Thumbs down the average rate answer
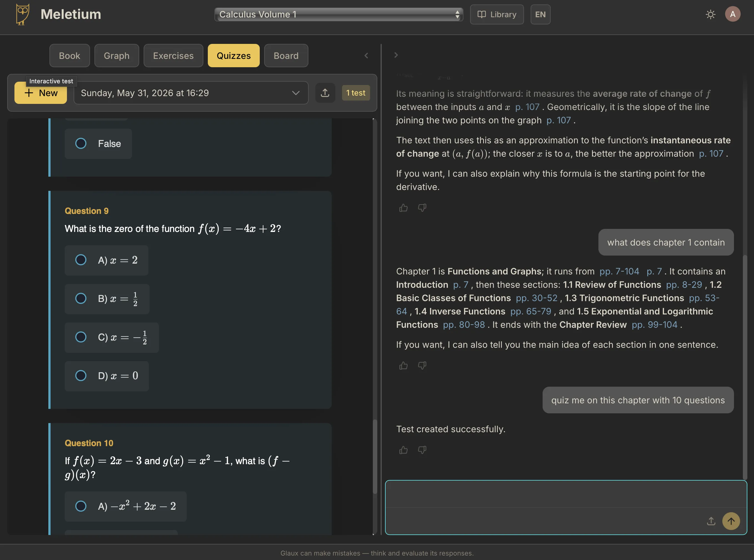 pos(422,208)
